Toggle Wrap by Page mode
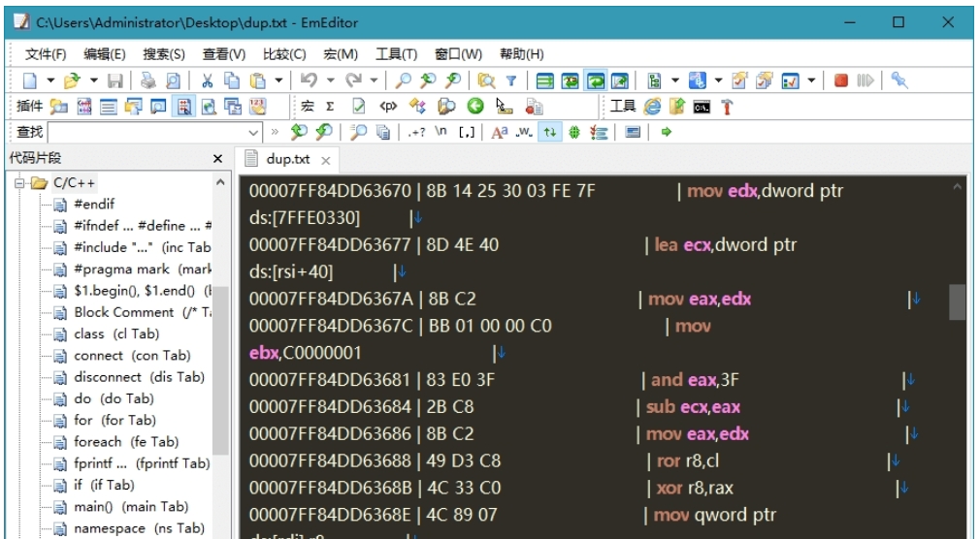Image resolution: width=980 pixels, height=539 pixels. click(619, 80)
